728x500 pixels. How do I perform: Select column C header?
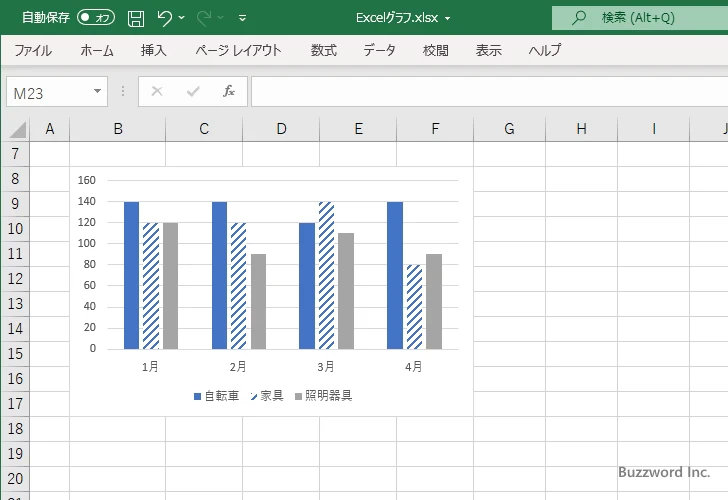204,129
